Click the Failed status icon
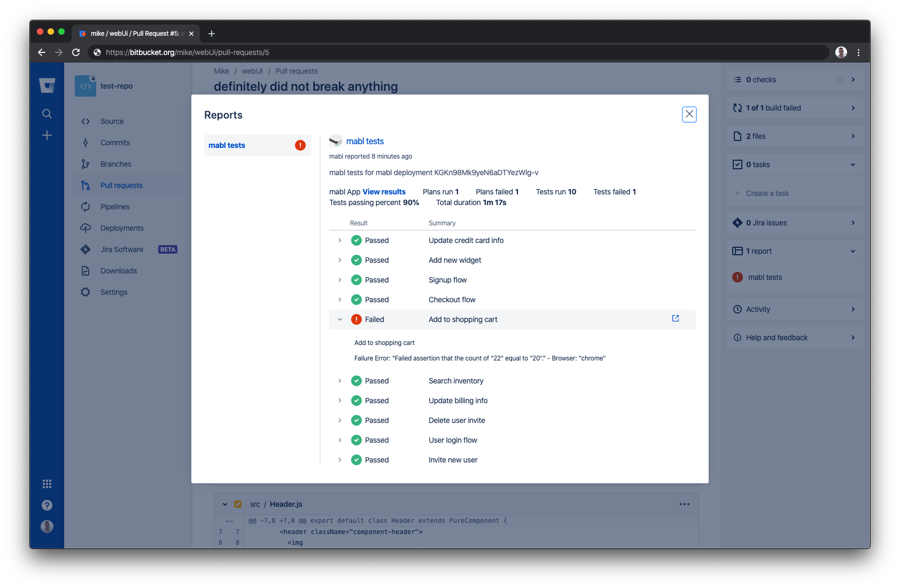 (356, 319)
